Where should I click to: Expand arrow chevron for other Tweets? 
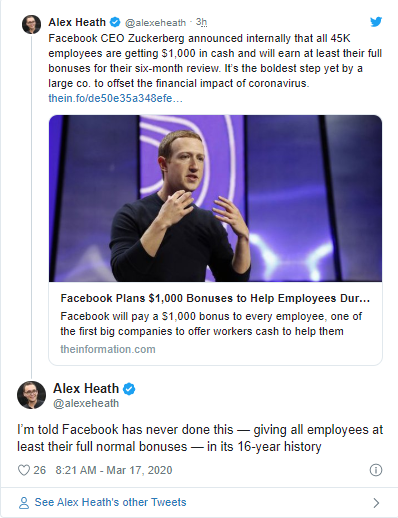click(x=376, y=503)
